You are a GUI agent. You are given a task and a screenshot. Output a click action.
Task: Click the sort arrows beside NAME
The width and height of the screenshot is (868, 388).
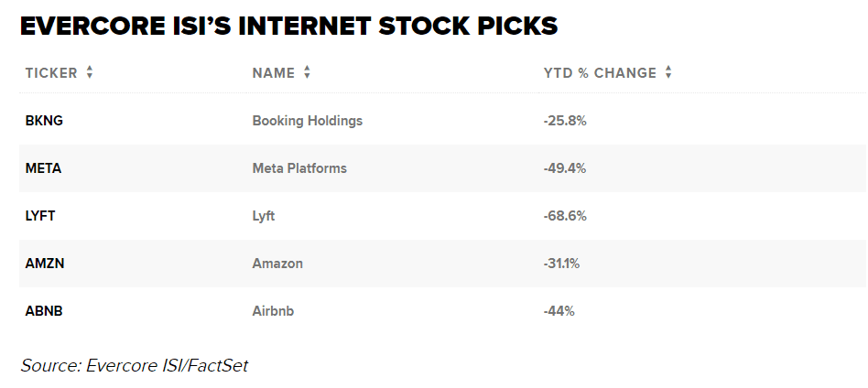point(307,73)
